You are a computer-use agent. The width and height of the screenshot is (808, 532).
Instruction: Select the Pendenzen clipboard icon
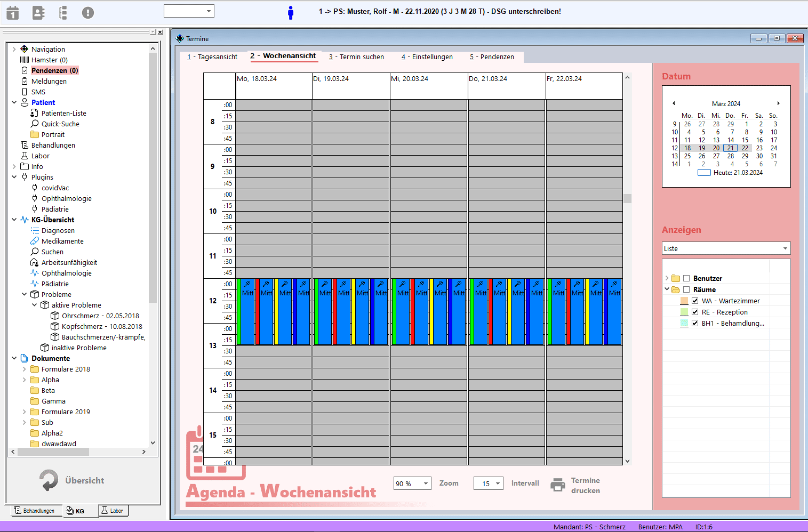24,70
